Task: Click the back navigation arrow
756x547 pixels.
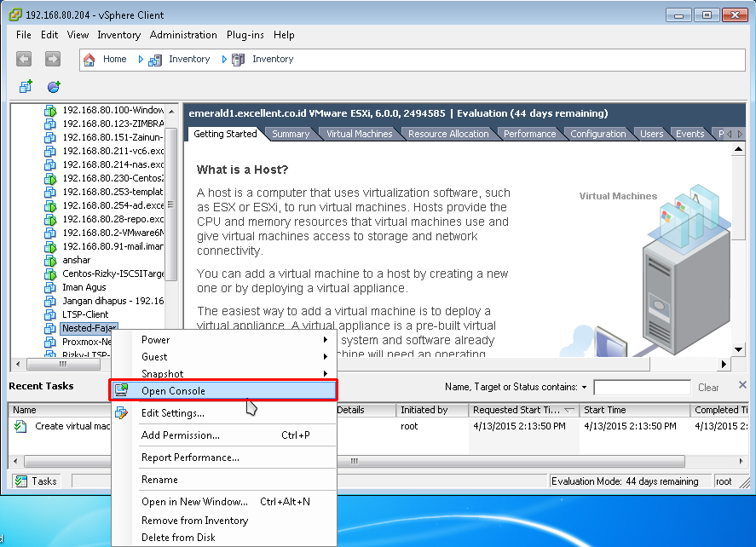Action: (24, 59)
